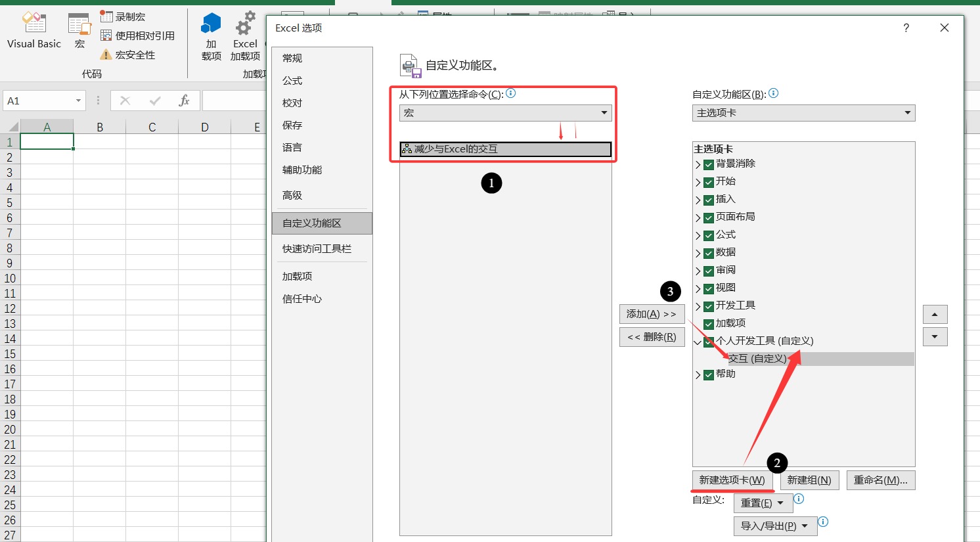Viewport: 980px width, 542px height.
Task: Select the 减少与Excel的交互 macro command
Action: (x=505, y=149)
